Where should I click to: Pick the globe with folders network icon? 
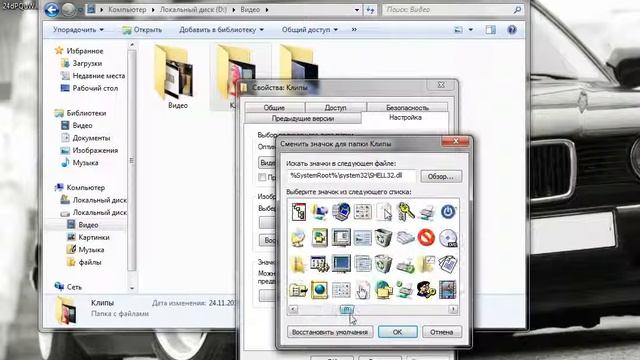tap(383, 289)
